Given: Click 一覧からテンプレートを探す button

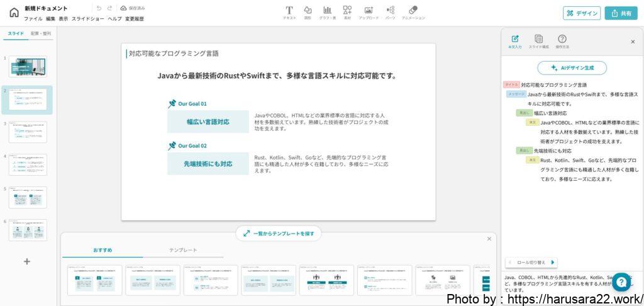Looking at the screenshot, I should coord(279,234).
